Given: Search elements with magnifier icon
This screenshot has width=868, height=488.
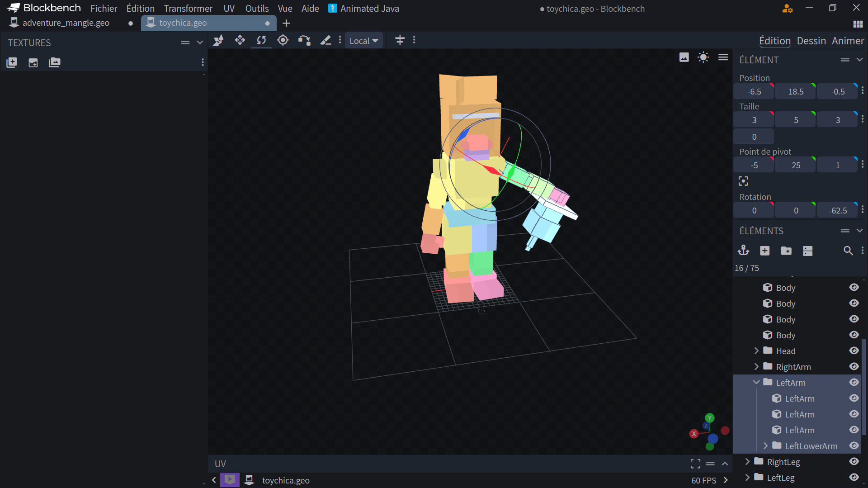Looking at the screenshot, I should tap(848, 251).
